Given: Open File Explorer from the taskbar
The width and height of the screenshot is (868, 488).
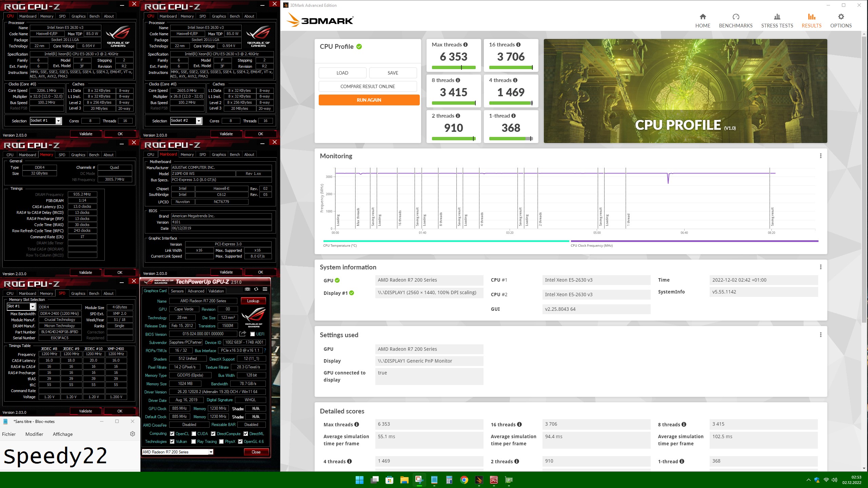Looking at the screenshot, I should click(x=404, y=480).
